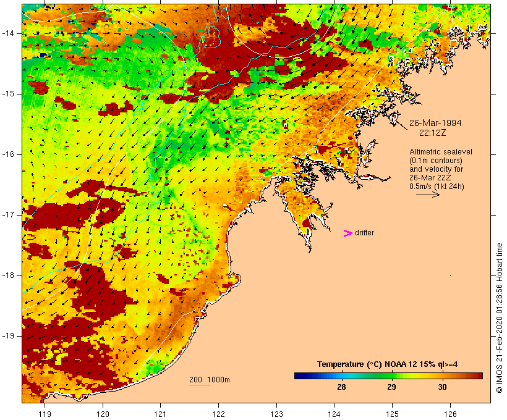Click the -19 latitude axis label
The height and width of the screenshot is (420, 507).
click(8, 336)
